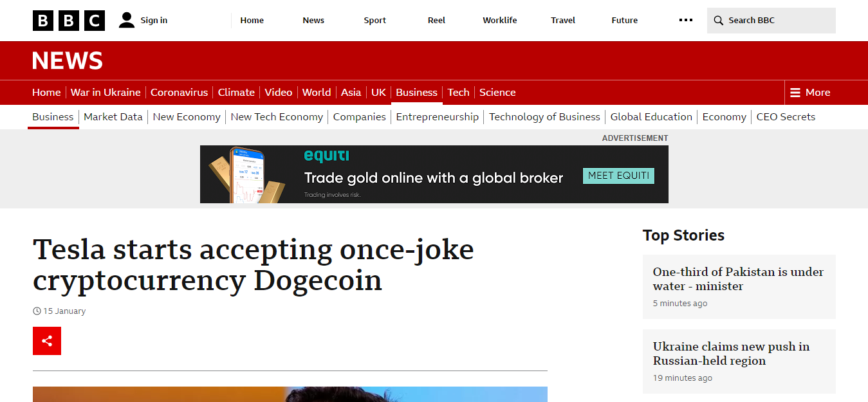The width and height of the screenshot is (868, 402).
Task: Click the Trade gold online ad text
Action: point(434,178)
